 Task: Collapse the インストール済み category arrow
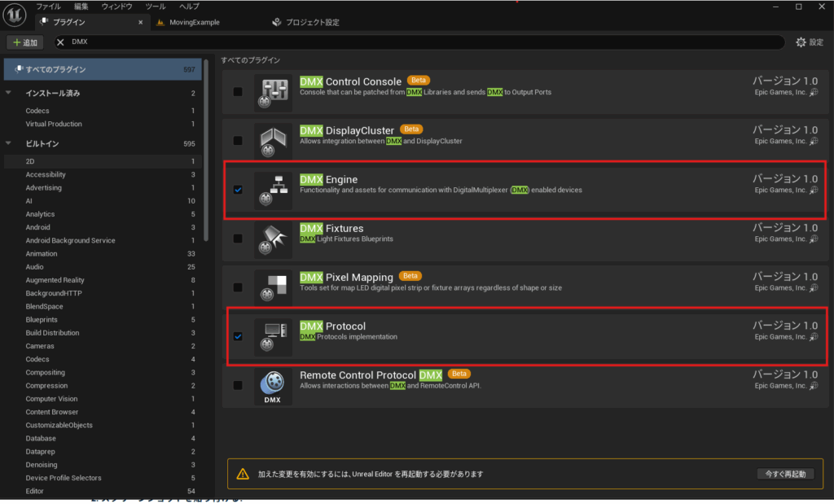coord(8,93)
